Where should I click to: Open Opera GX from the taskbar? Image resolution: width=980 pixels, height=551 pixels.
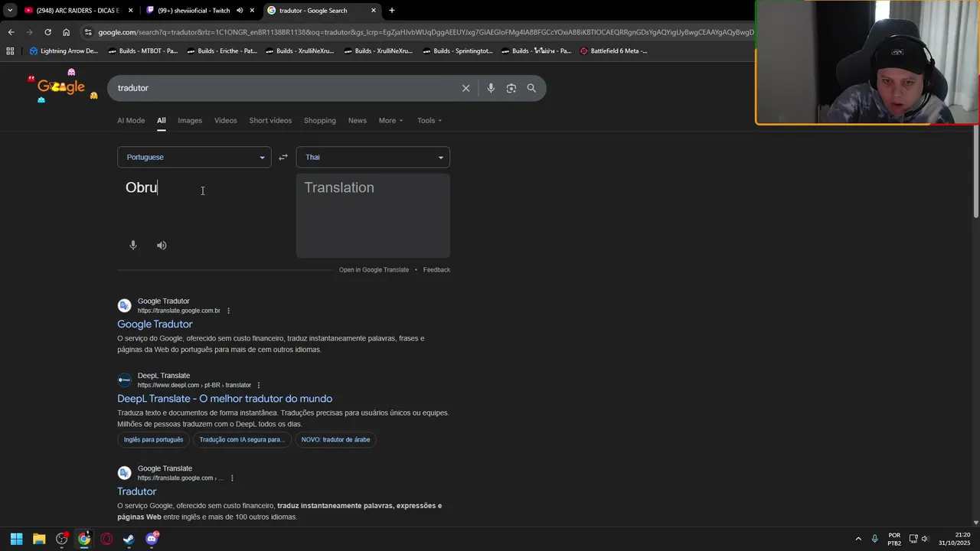coord(106,539)
